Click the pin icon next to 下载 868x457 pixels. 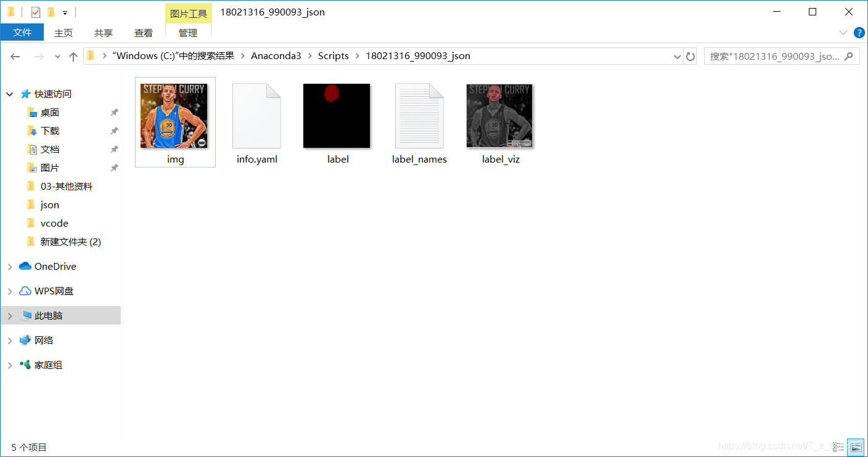pyautogui.click(x=114, y=131)
